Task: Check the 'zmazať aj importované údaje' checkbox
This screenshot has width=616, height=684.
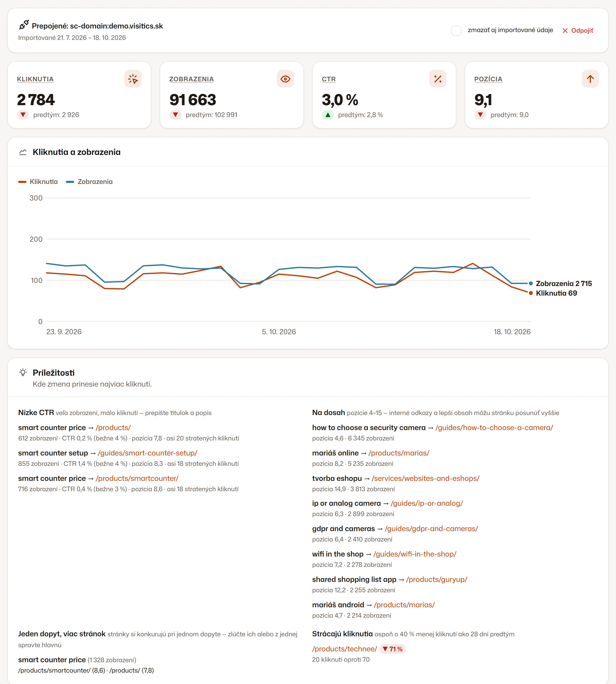Action: coord(456,31)
